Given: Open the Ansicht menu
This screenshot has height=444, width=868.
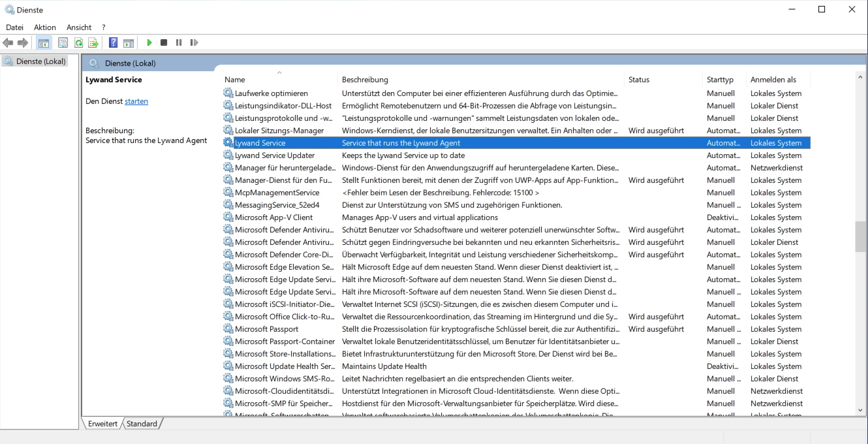Looking at the screenshot, I should 79,27.
